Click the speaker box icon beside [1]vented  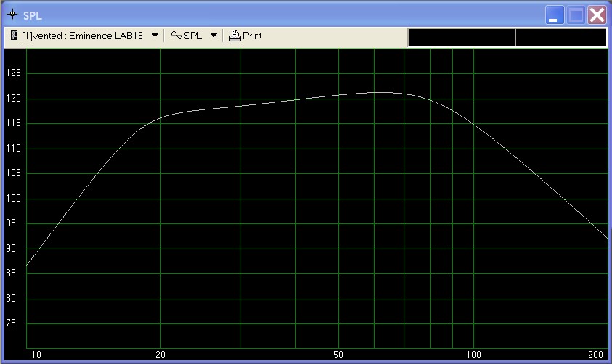pyautogui.click(x=15, y=36)
